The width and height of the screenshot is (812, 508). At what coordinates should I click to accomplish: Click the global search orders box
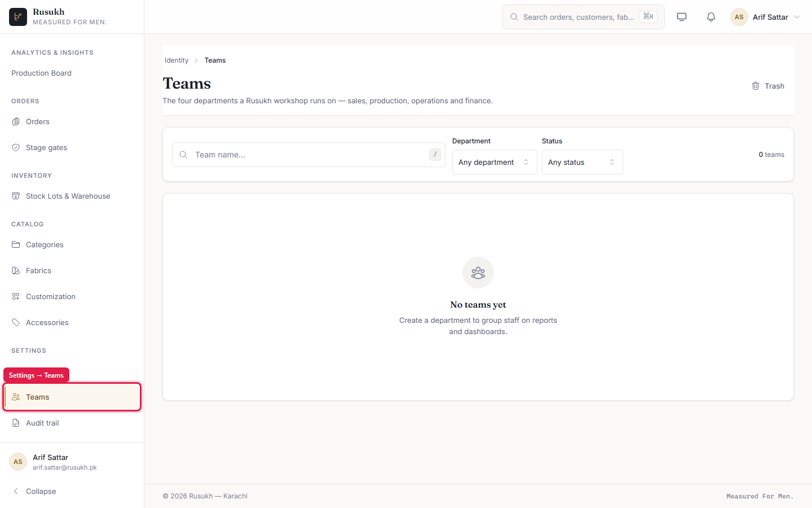click(584, 17)
